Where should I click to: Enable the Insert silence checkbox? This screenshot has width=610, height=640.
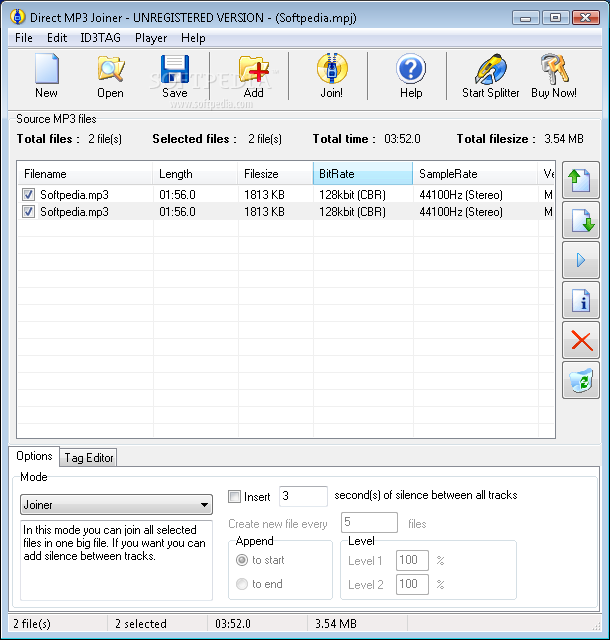[234, 496]
